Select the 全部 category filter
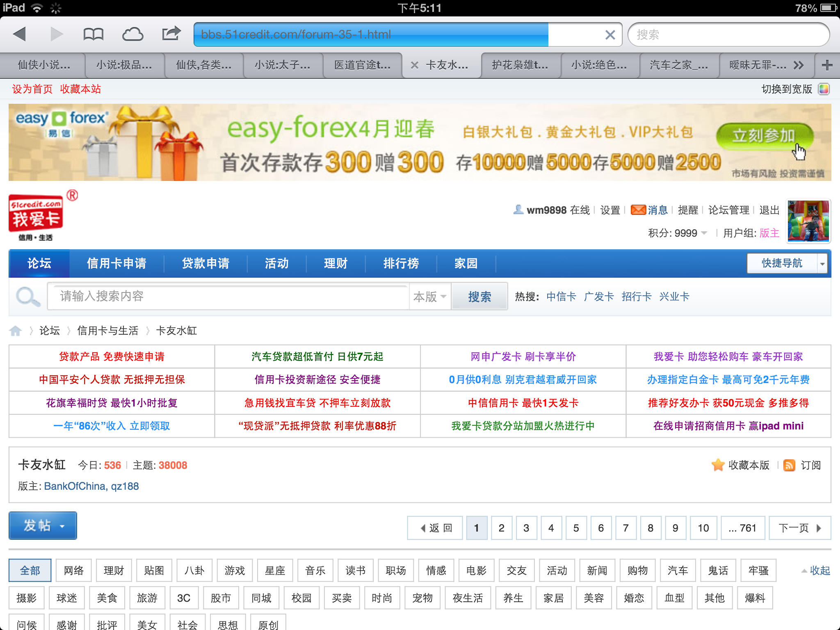 (x=30, y=571)
